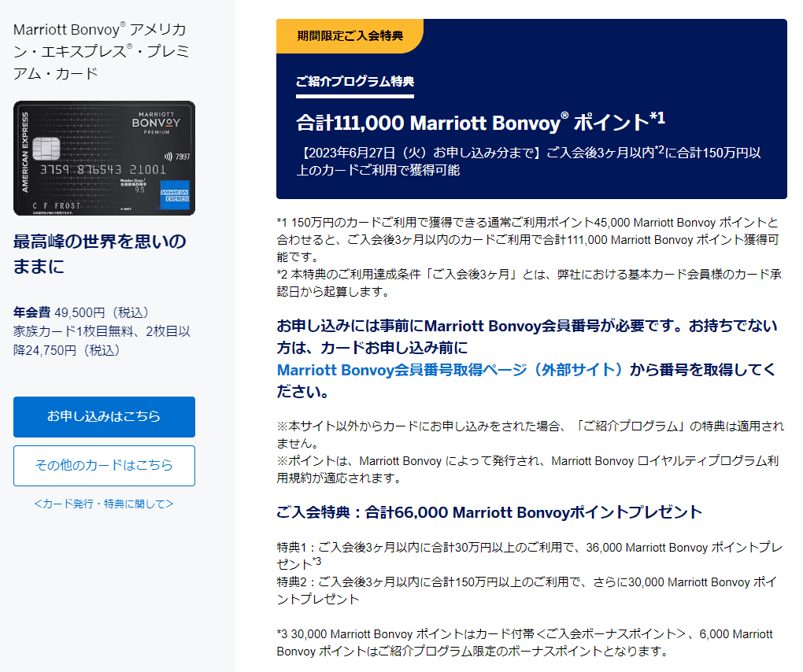Click the その他のカードはこちら button
803x672 pixels.
pyautogui.click(x=104, y=465)
